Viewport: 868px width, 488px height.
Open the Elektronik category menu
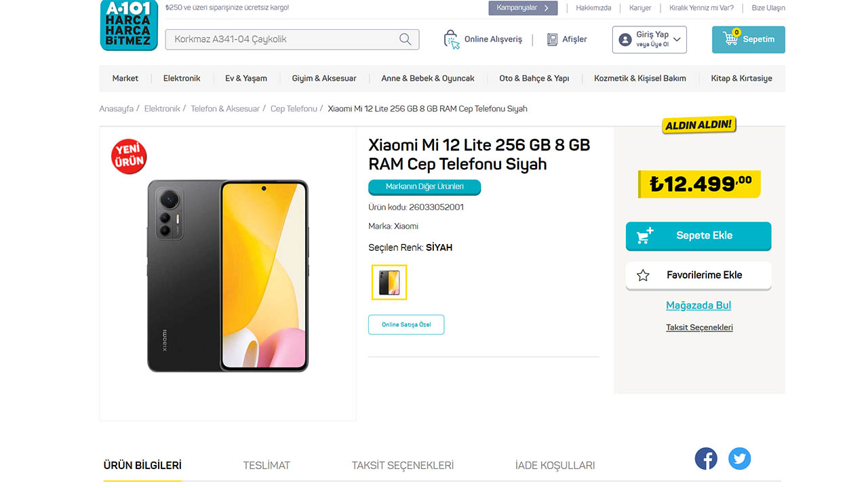tap(181, 78)
